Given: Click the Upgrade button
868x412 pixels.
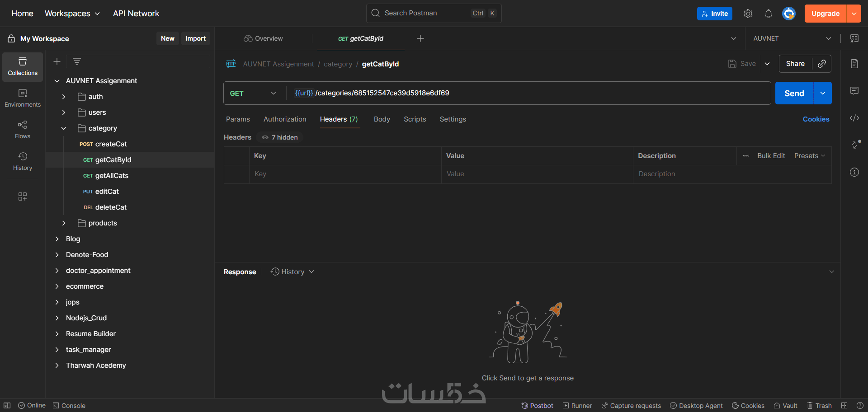Looking at the screenshot, I should (x=826, y=14).
